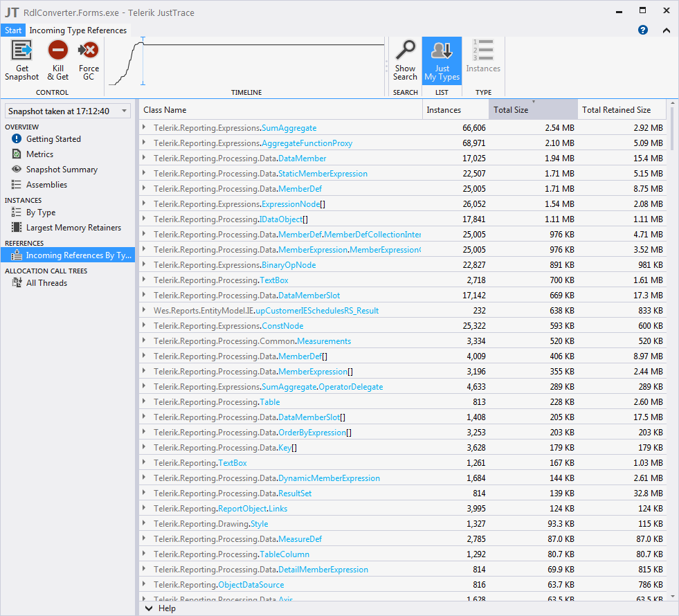This screenshot has width=679, height=616.
Task: Click the vertical scrollbar thumb
Action: [x=672, y=129]
